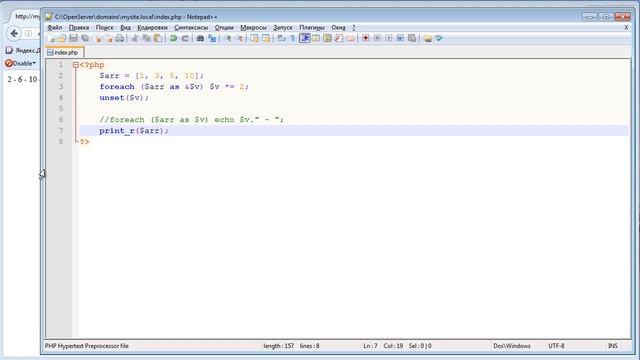Click the Zoom Out toolbar icon

pos(240,38)
